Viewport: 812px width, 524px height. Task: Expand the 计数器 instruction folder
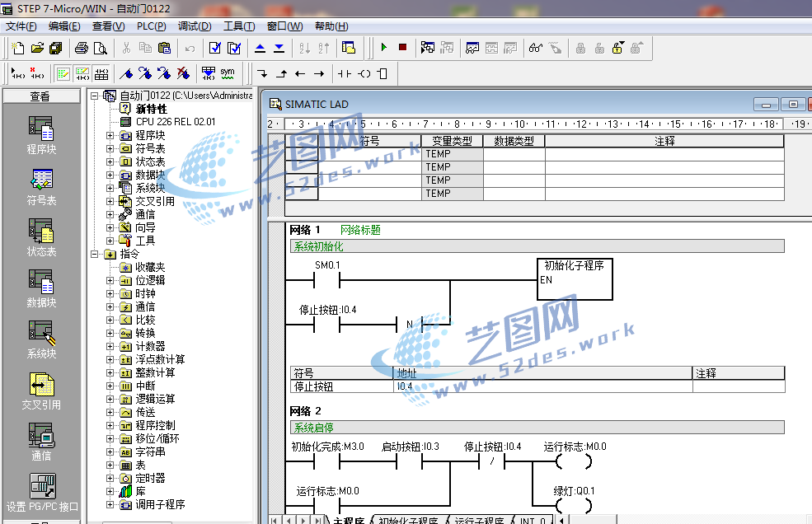click(110, 346)
